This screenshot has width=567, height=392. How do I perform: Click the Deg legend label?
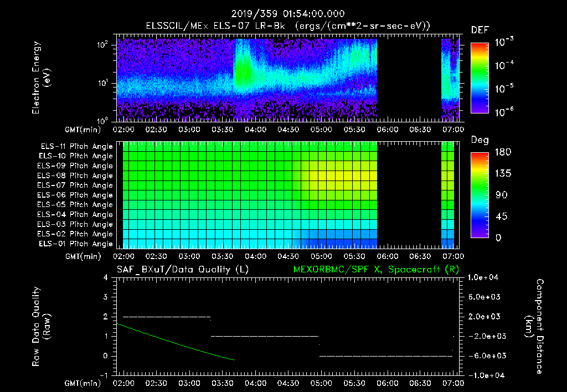[x=480, y=140]
